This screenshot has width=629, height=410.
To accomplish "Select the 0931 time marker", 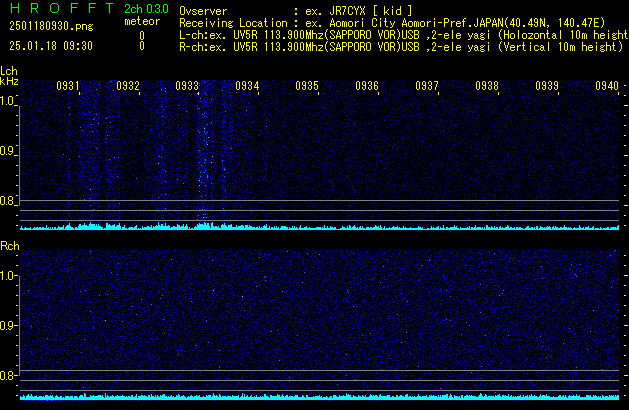I will [68, 86].
